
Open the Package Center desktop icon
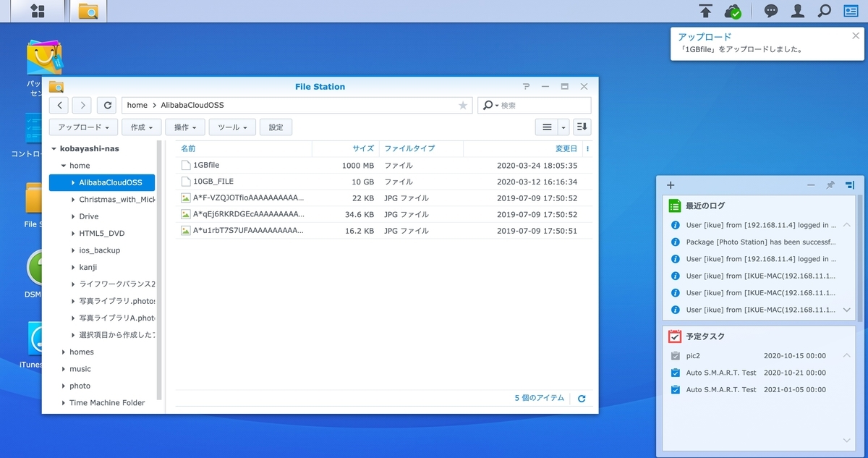(44, 59)
